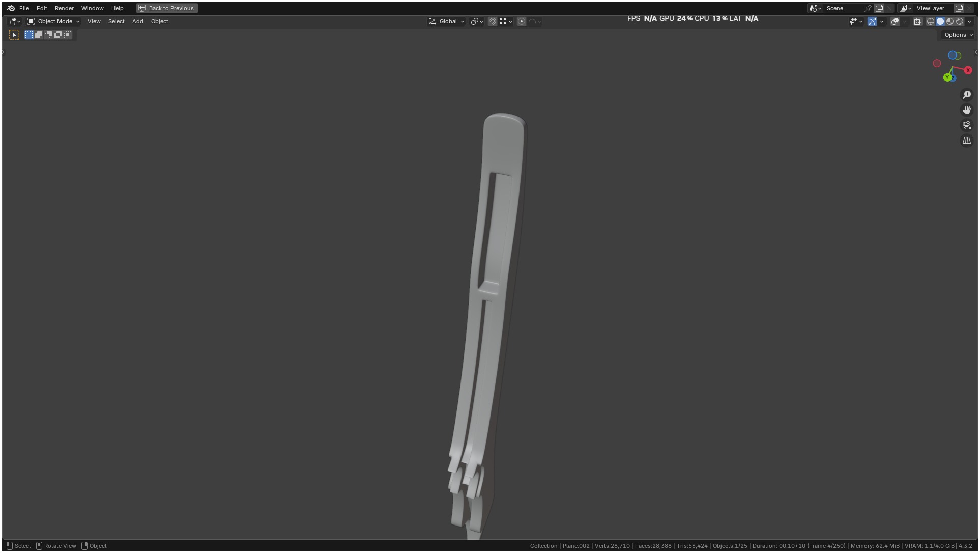The image size is (980, 553).
Task: Open the File menu
Action: click(24, 8)
